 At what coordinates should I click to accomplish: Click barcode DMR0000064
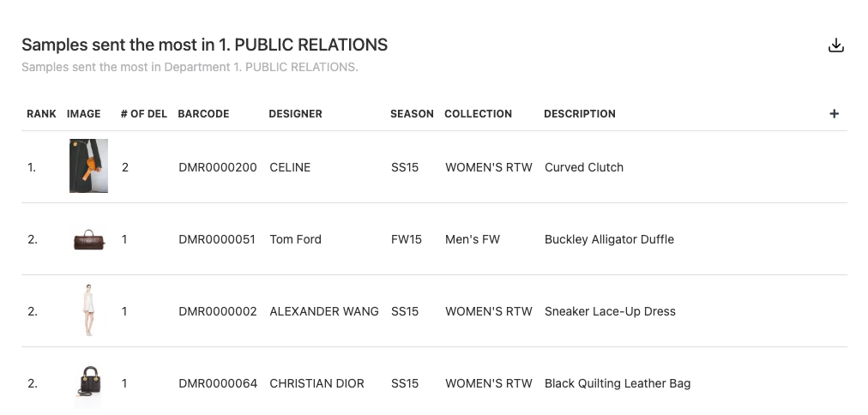(218, 383)
